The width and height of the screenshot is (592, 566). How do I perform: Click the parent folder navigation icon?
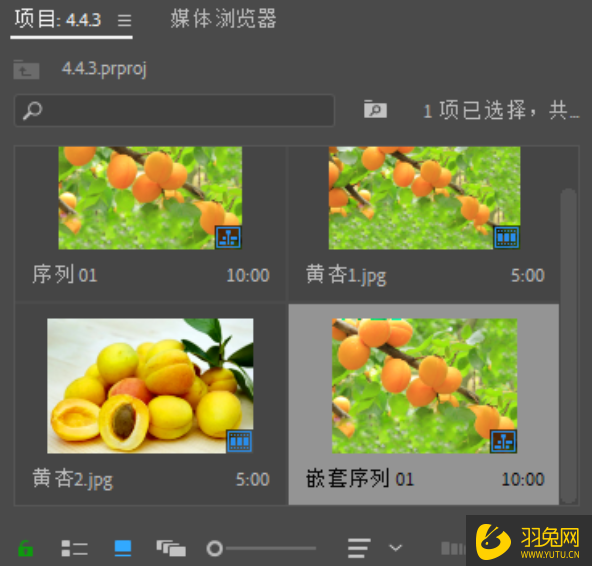pyautogui.click(x=26, y=69)
